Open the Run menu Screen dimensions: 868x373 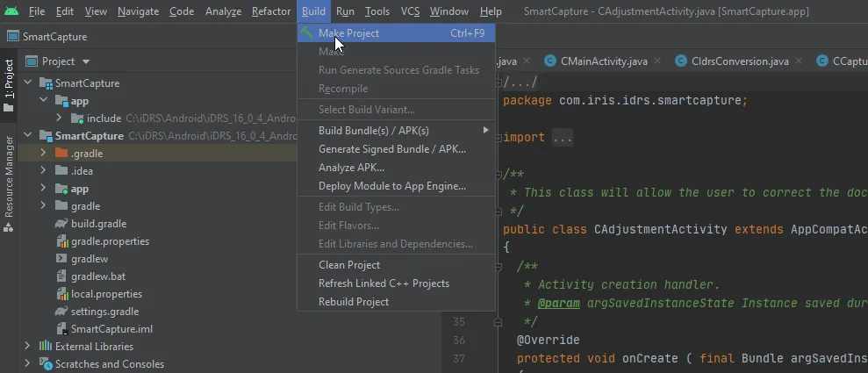pyautogui.click(x=345, y=11)
